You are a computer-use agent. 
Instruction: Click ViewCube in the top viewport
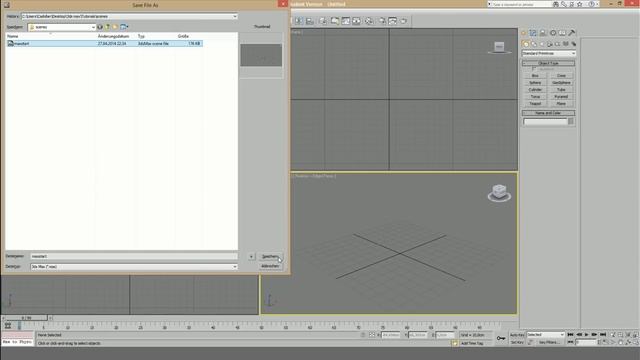point(499,48)
